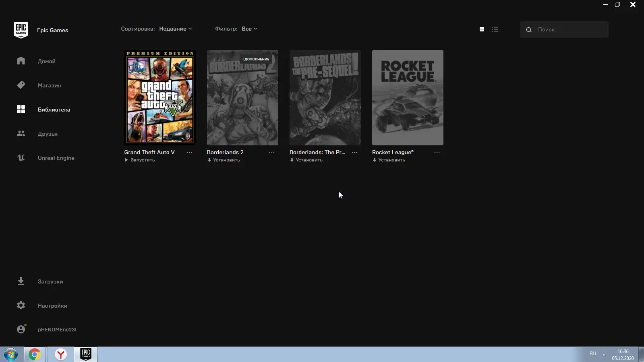Click the Borderlands Pre-Sequel cover art
Viewport: 644px width, 362px height.
(325, 97)
